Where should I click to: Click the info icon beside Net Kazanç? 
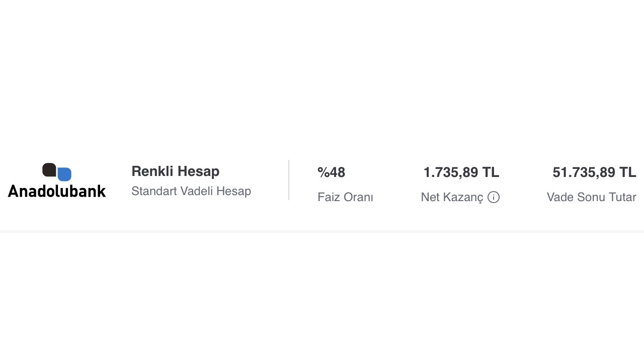[x=494, y=197]
